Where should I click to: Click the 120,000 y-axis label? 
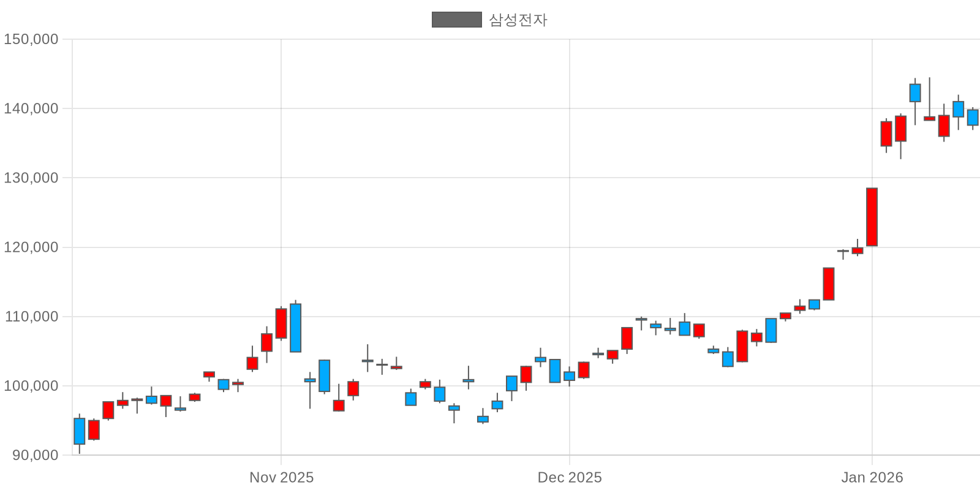pyautogui.click(x=31, y=247)
